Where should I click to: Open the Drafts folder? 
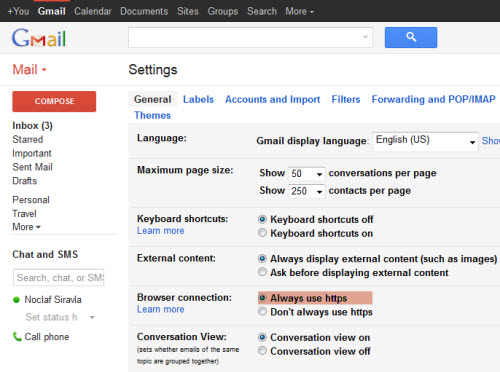(25, 181)
